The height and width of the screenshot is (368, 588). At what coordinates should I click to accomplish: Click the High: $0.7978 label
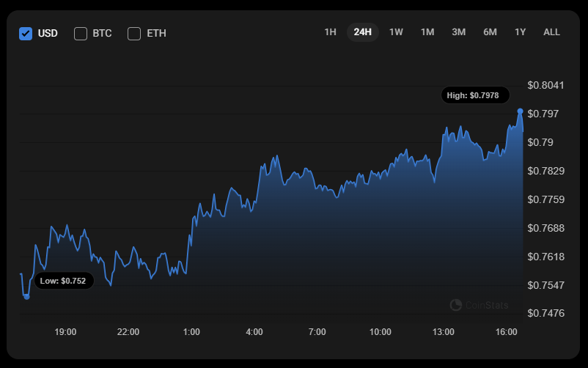click(473, 95)
